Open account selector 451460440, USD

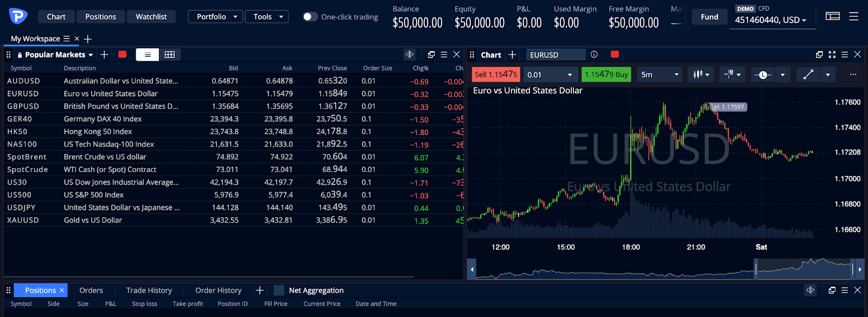click(770, 20)
